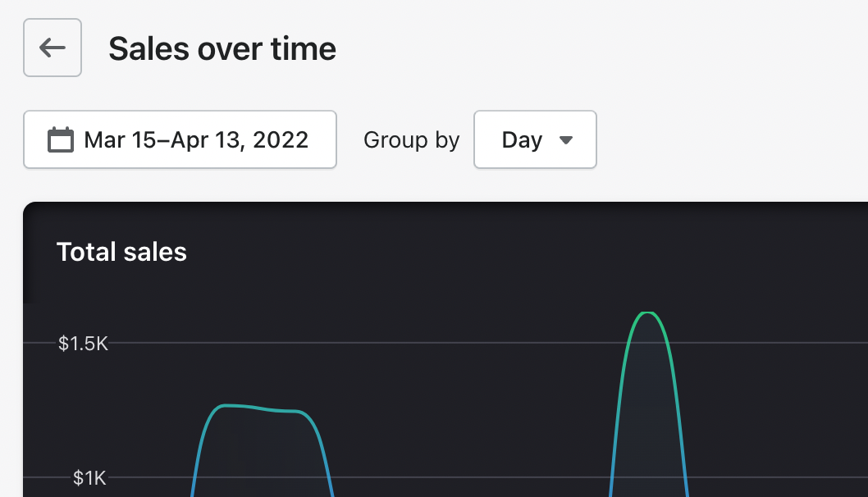Open the Day grouping dropdown
This screenshot has height=497, width=868.
(x=535, y=139)
